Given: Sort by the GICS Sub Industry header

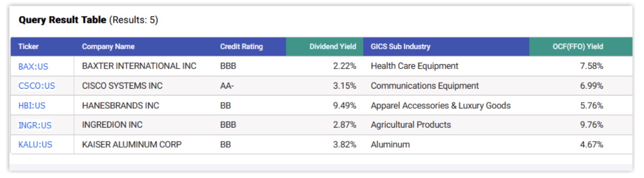Looking at the screenshot, I should click(x=401, y=47).
